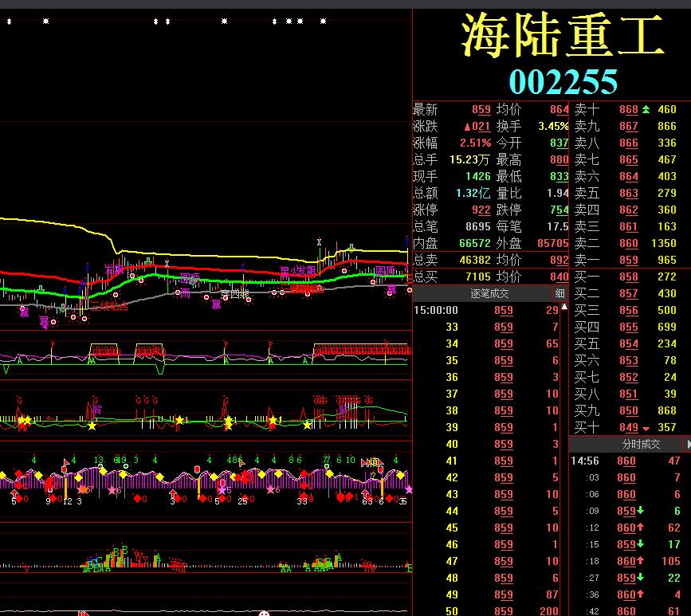The width and height of the screenshot is (691, 616).
Task: Click the 最高 price 880
Action: click(559, 160)
